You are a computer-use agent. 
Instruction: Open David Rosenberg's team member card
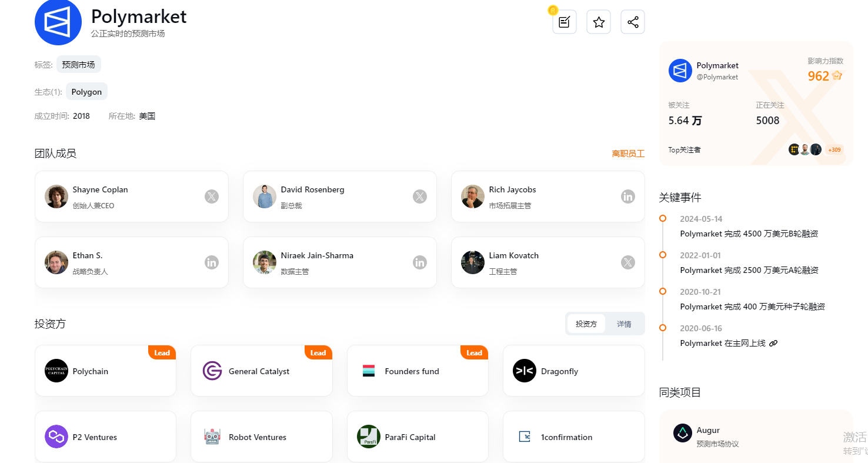tap(340, 196)
